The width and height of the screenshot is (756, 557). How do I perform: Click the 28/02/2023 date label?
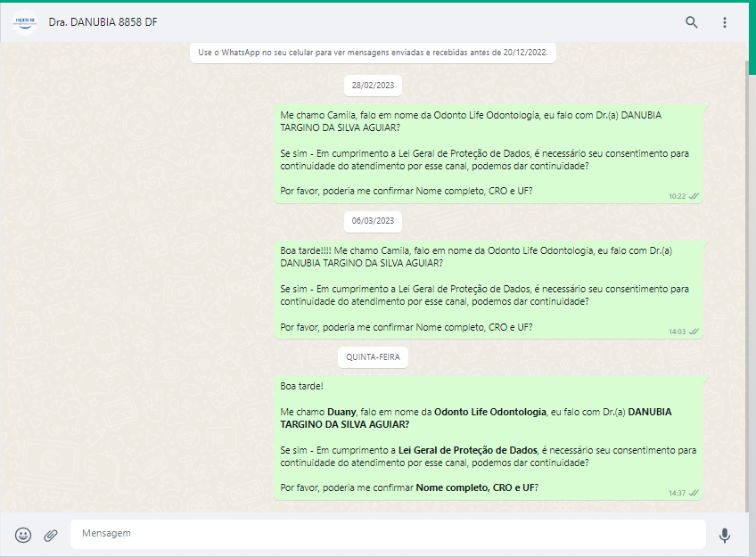[x=373, y=86]
